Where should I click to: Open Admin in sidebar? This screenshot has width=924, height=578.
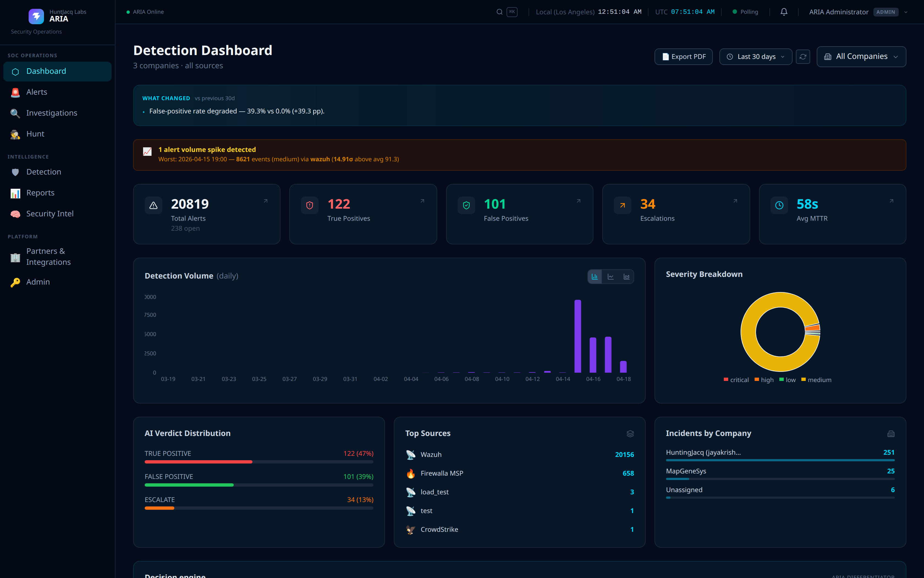pos(57,282)
